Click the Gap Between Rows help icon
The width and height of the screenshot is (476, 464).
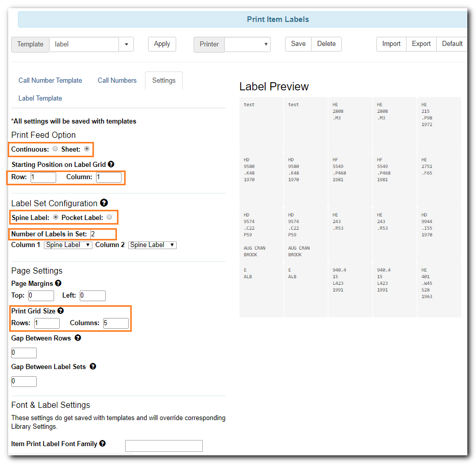pos(78,337)
